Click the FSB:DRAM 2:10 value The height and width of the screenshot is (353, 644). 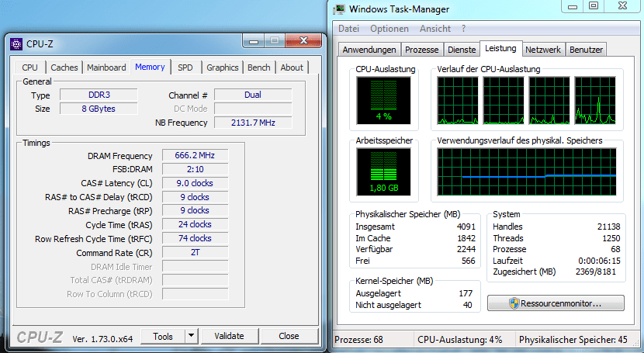195,170
